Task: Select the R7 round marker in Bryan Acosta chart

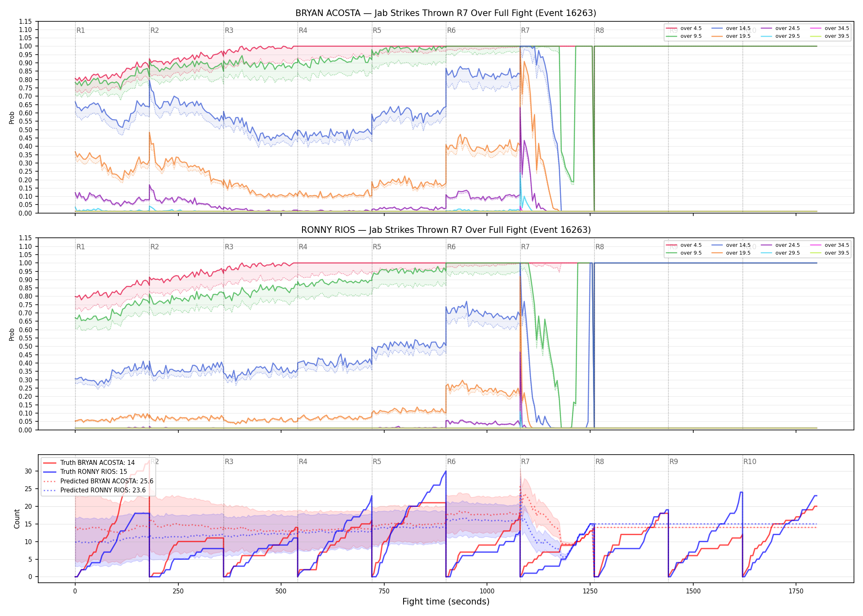Action: click(x=525, y=30)
